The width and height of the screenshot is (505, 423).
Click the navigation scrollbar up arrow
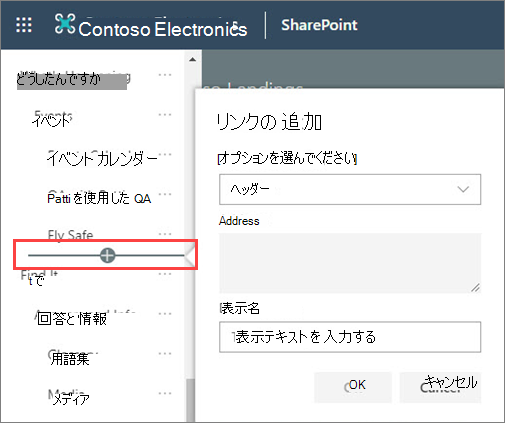[192, 60]
